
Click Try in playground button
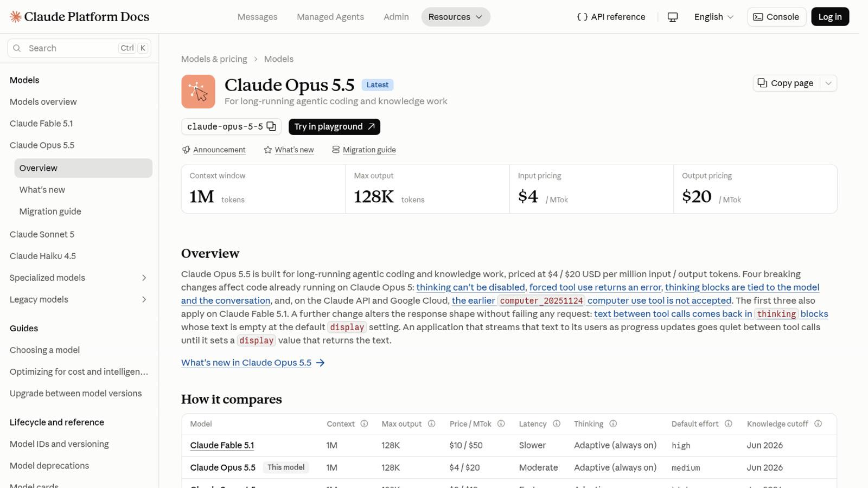point(334,127)
